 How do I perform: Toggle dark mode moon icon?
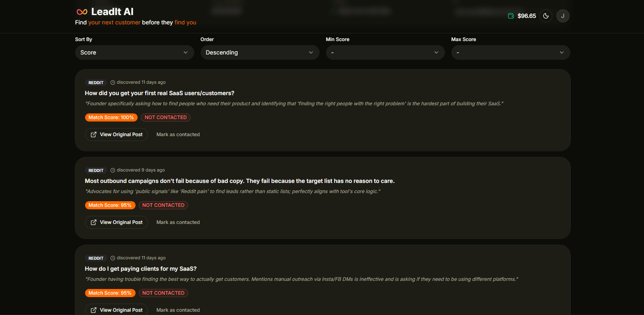(546, 16)
